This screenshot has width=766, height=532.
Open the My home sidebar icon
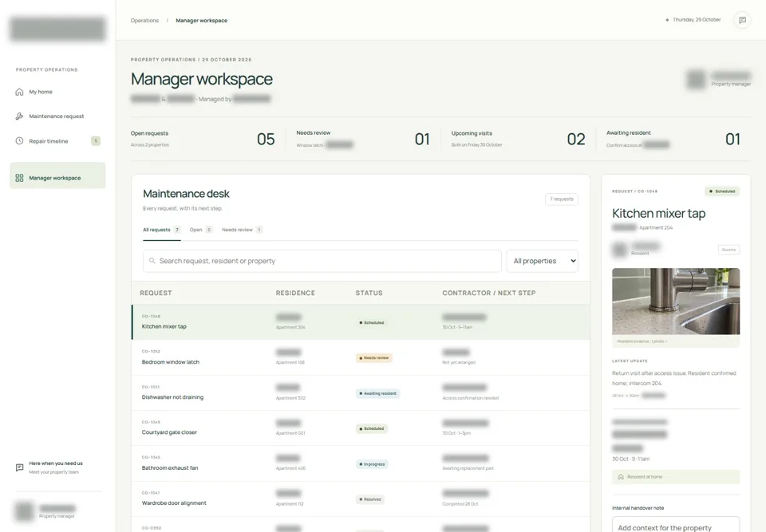coord(19,92)
